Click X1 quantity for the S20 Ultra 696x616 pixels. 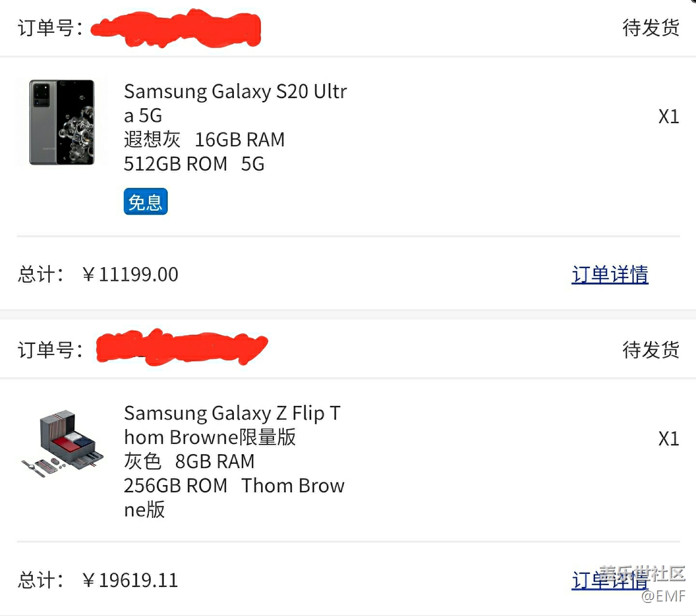[x=668, y=116]
